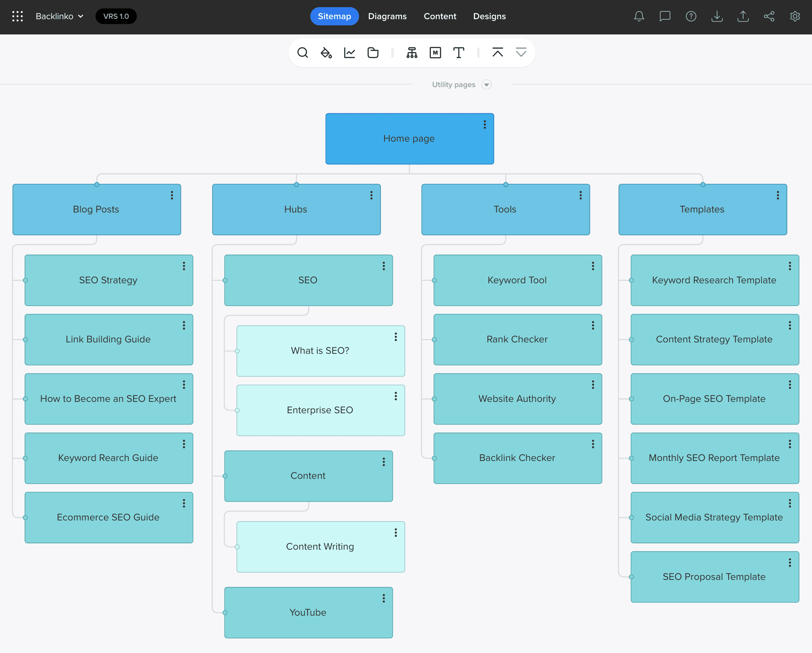Open Rank Checker three-dot menu

point(593,325)
